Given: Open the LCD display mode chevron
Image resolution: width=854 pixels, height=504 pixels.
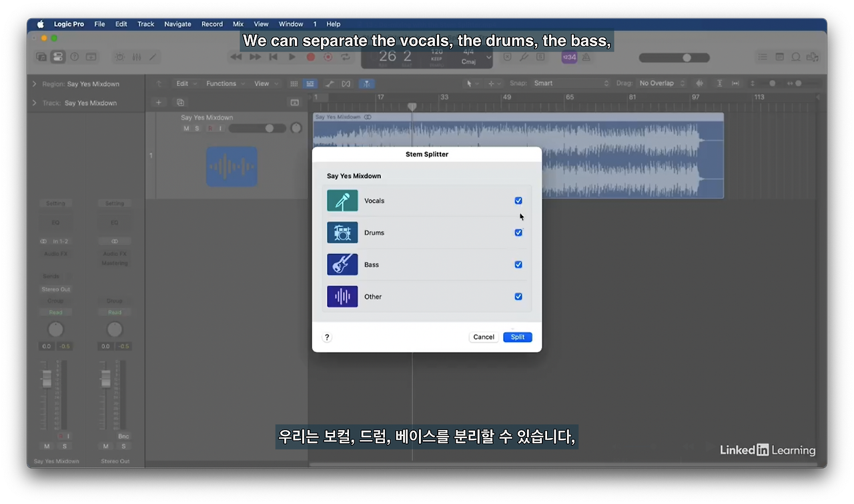Looking at the screenshot, I should coord(489,57).
